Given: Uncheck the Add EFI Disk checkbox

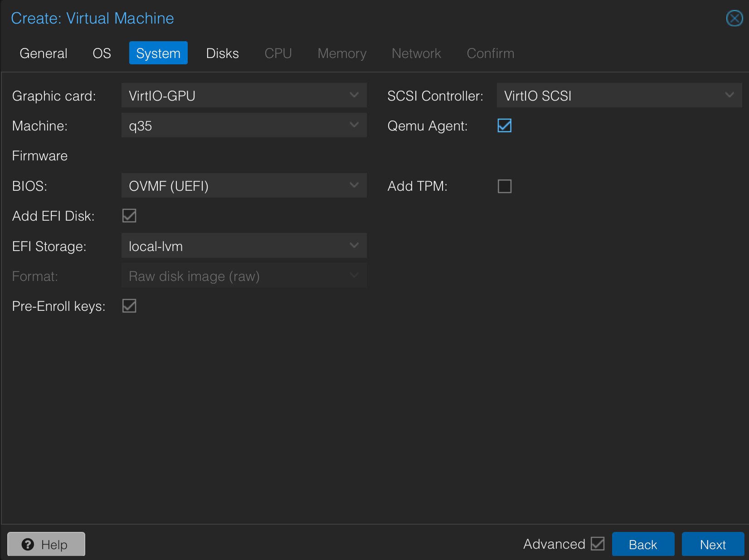Looking at the screenshot, I should pyautogui.click(x=129, y=216).
